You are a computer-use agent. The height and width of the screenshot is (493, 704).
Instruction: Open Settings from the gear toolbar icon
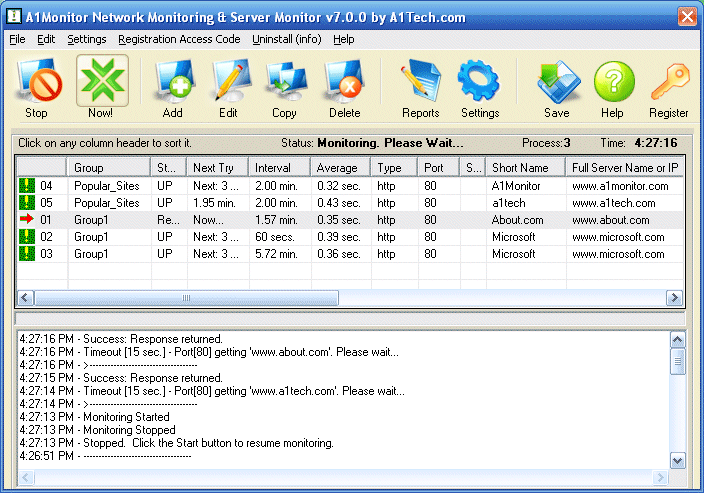[x=479, y=87]
